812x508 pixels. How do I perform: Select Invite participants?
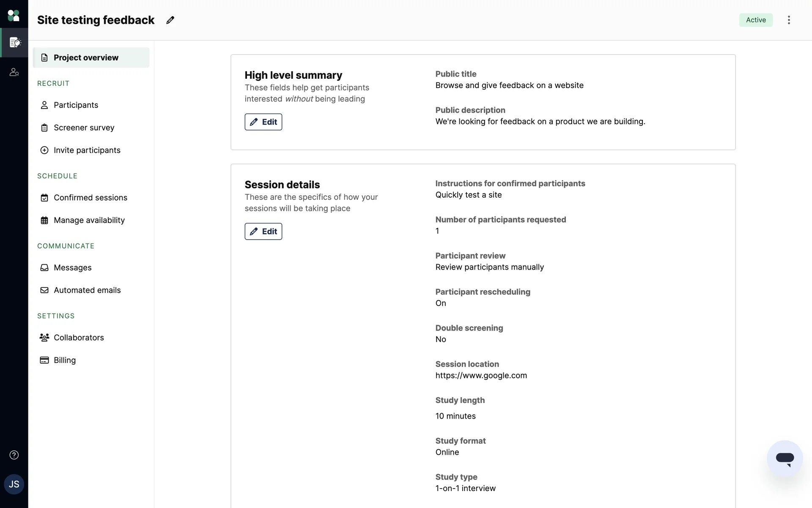[87, 150]
